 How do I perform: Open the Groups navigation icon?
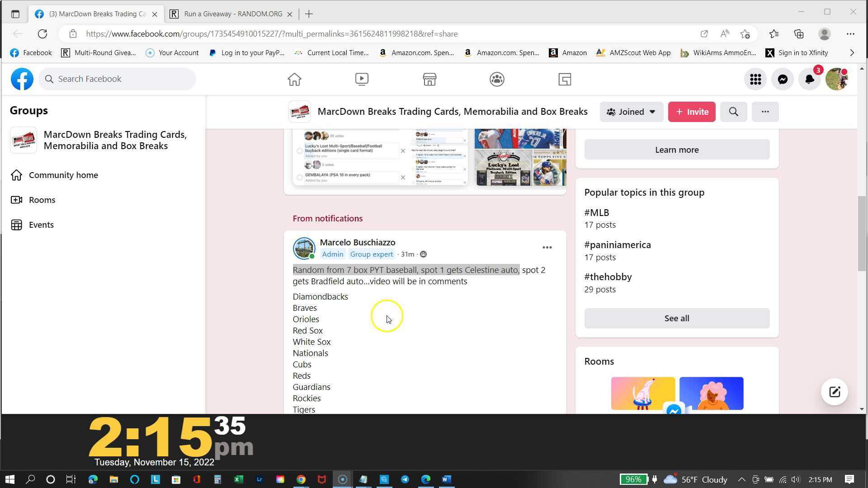(x=497, y=79)
